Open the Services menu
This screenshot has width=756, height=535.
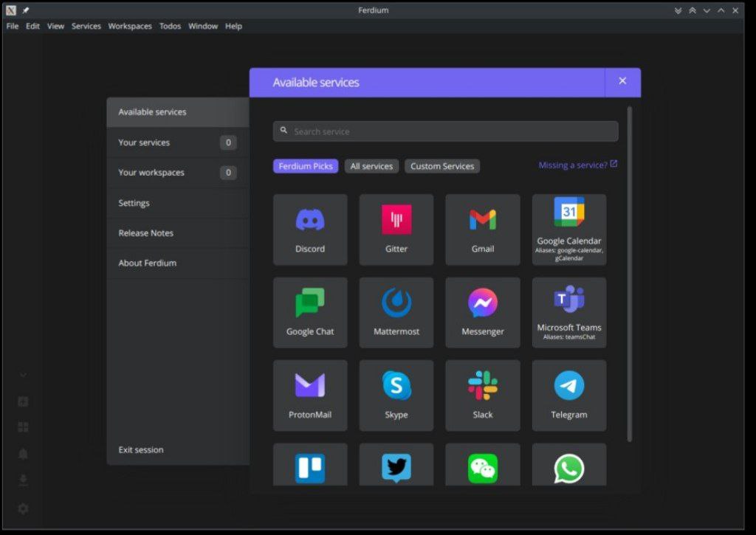click(86, 26)
